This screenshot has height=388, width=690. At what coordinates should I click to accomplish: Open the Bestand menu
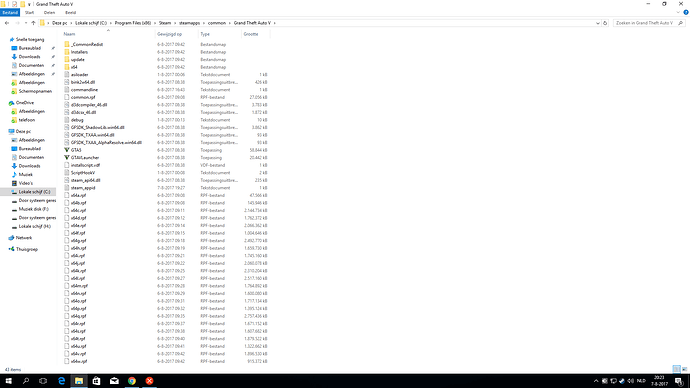[x=10, y=13]
